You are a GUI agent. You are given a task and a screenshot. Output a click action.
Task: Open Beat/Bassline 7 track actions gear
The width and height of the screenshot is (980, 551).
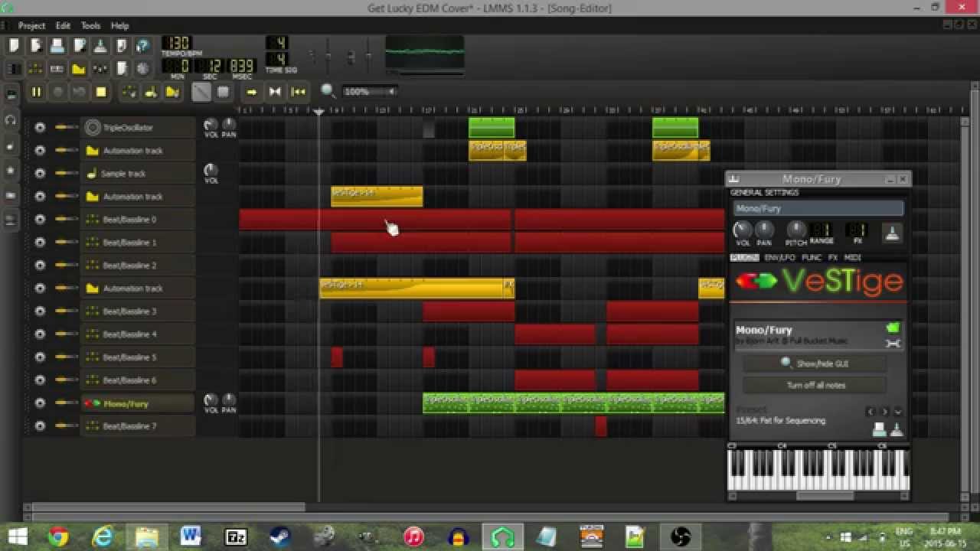(40, 426)
